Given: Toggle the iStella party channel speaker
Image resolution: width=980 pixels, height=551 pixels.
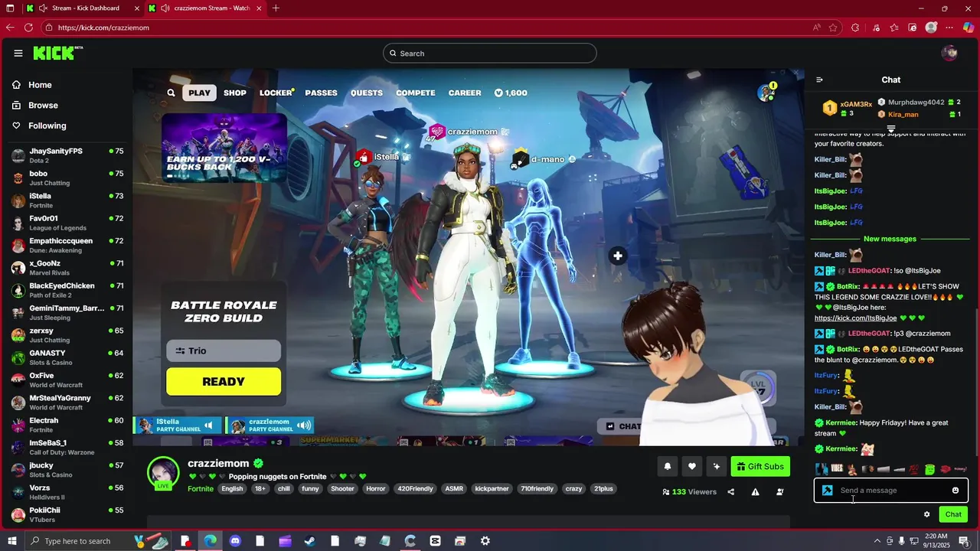Looking at the screenshot, I should [x=208, y=425].
